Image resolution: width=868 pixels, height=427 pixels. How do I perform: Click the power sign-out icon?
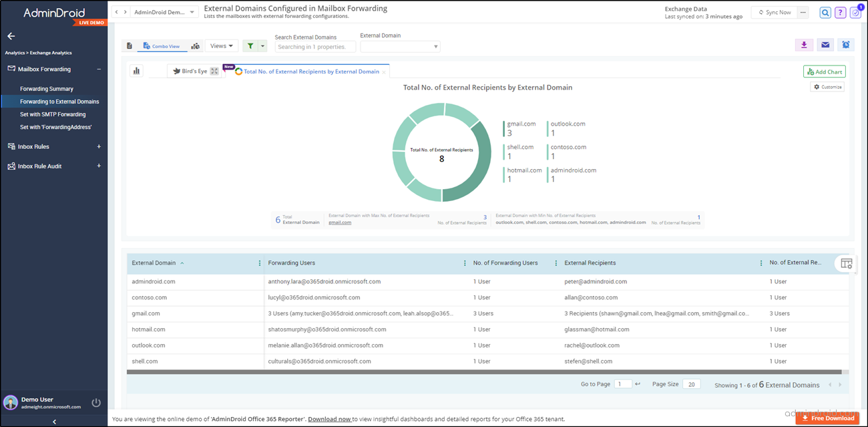tap(96, 402)
